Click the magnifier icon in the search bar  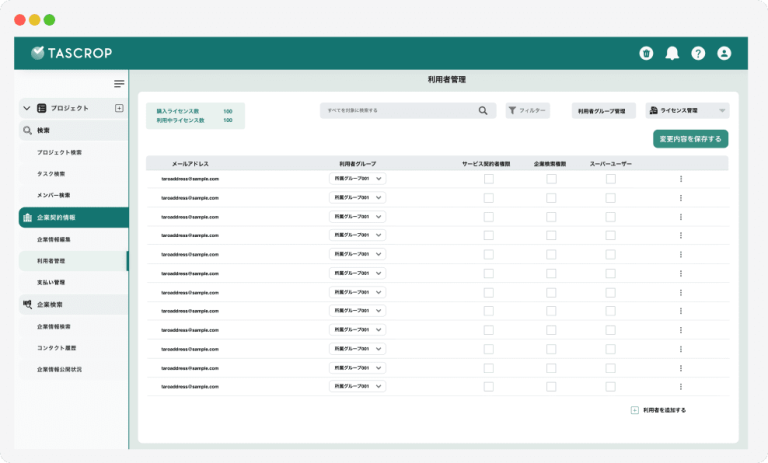coord(483,111)
